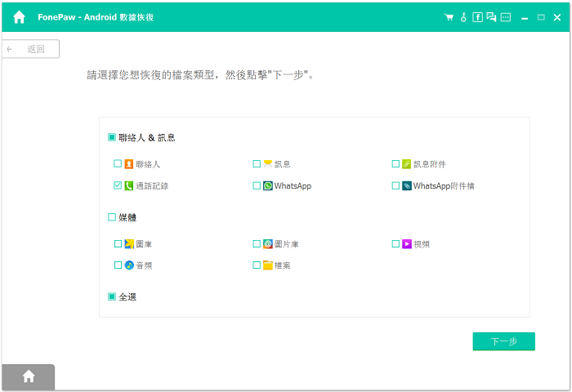
Task: Click the envelope messages icon
Action: point(268,164)
